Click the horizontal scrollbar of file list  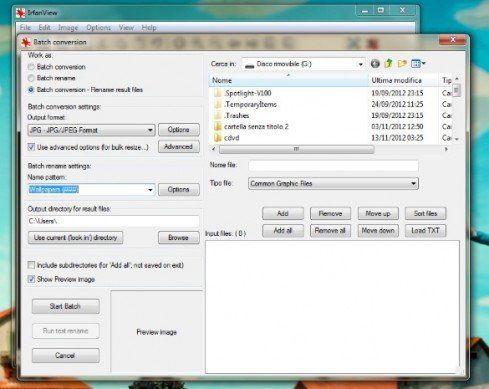pos(296,149)
